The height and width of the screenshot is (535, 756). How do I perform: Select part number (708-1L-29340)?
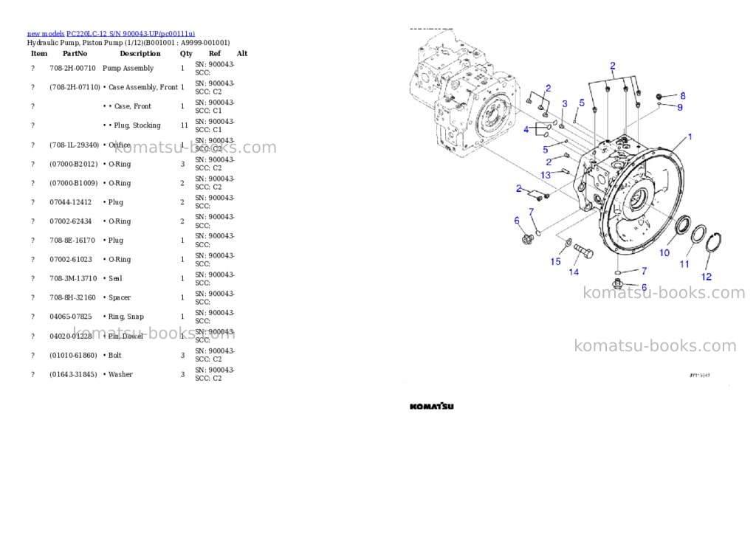coord(75,145)
